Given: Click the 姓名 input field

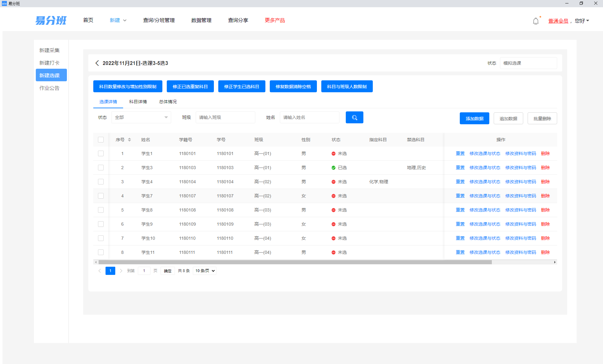Looking at the screenshot, I should (310, 117).
